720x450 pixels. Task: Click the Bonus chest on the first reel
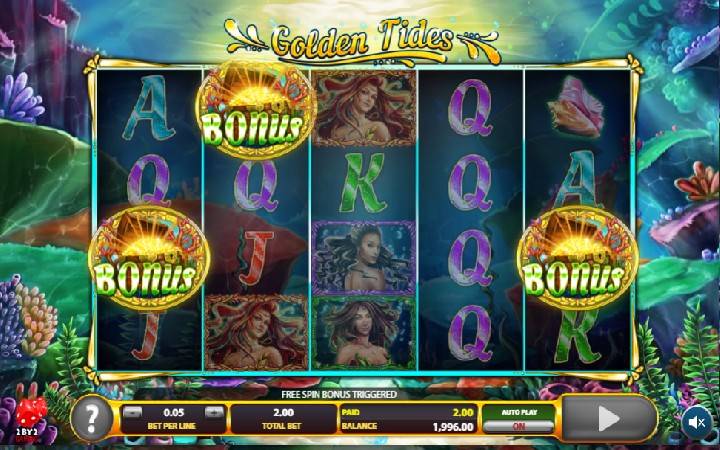149,258
